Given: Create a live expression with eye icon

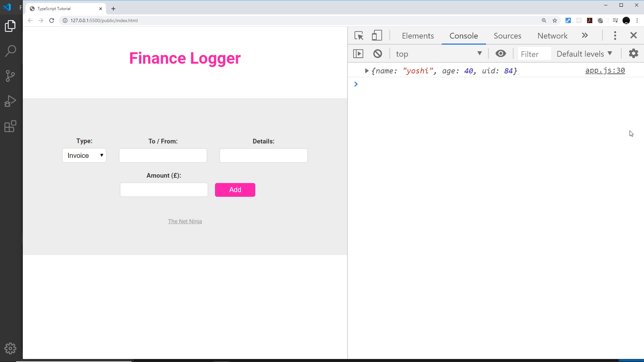Looking at the screenshot, I should 501,54.
